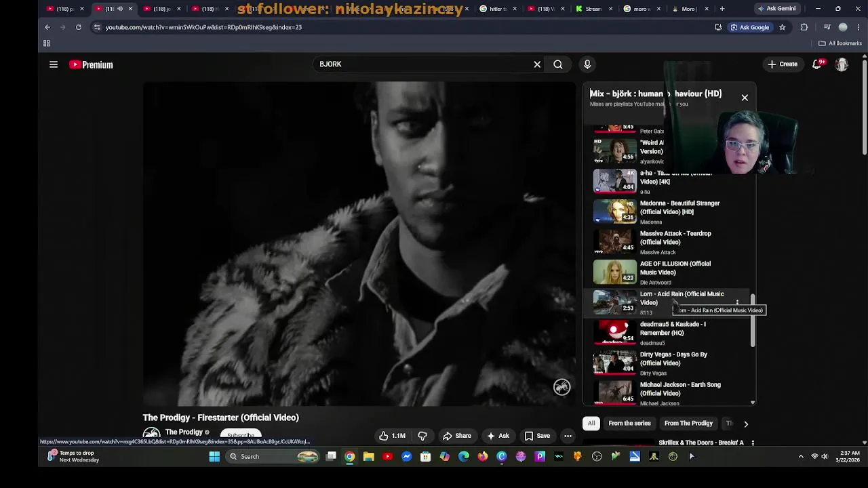The height and width of the screenshot is (488, 868).
Task: Bookmark this page with star icon
Action: pyautogui.click(x=782, y=27)
